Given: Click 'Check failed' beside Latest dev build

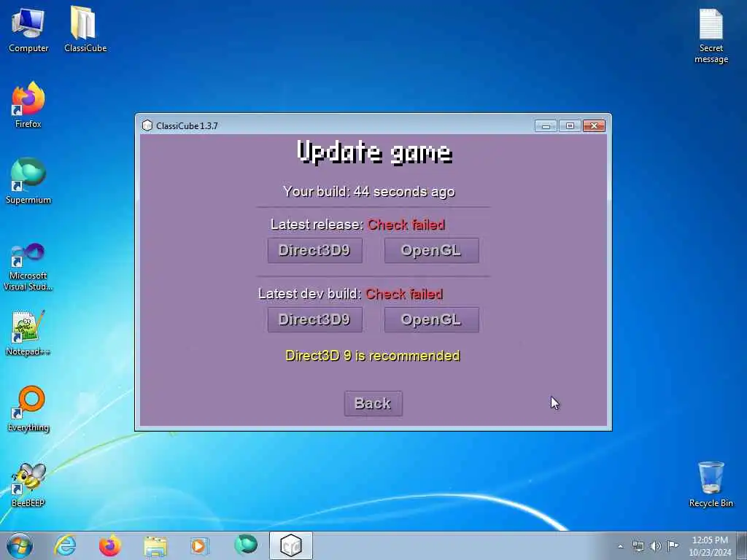Looking at the screenshot, I should [x=404, y=294].
